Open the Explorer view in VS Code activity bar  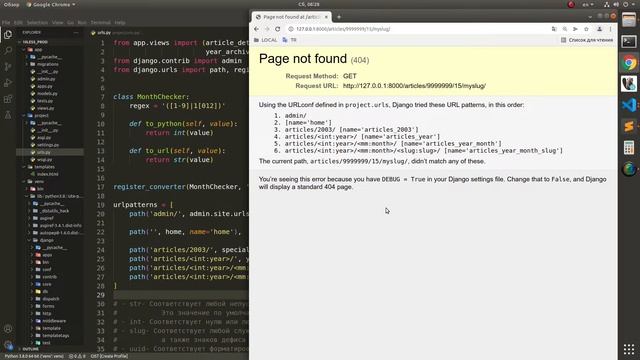[8, 35]
